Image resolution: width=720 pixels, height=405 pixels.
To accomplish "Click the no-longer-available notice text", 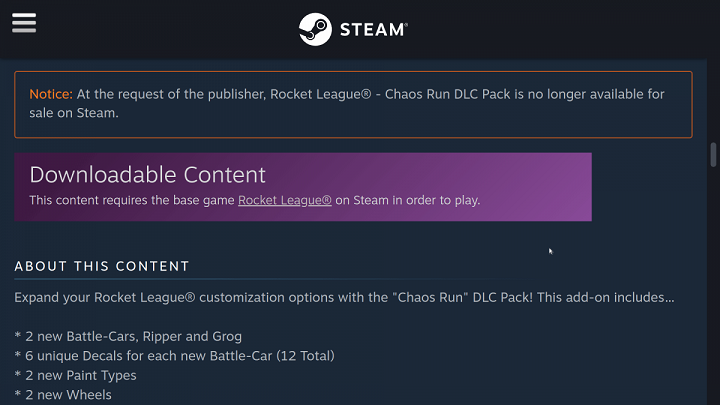I will tap(347, 103).
